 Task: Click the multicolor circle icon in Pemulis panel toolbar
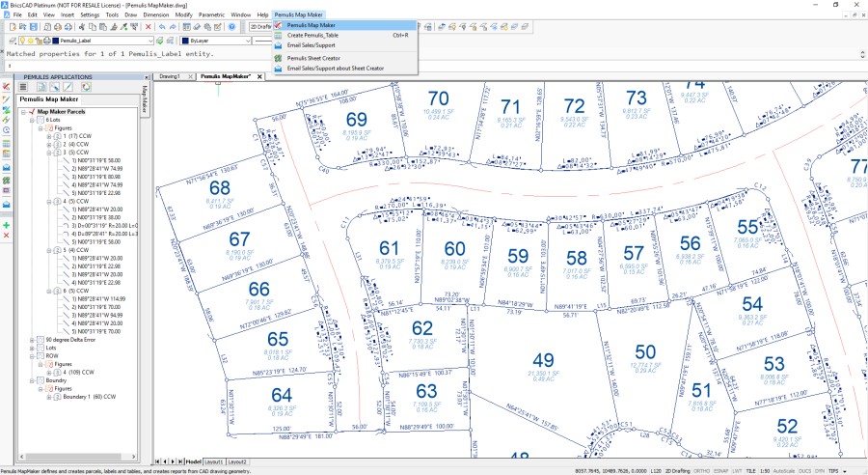point(86,87)
